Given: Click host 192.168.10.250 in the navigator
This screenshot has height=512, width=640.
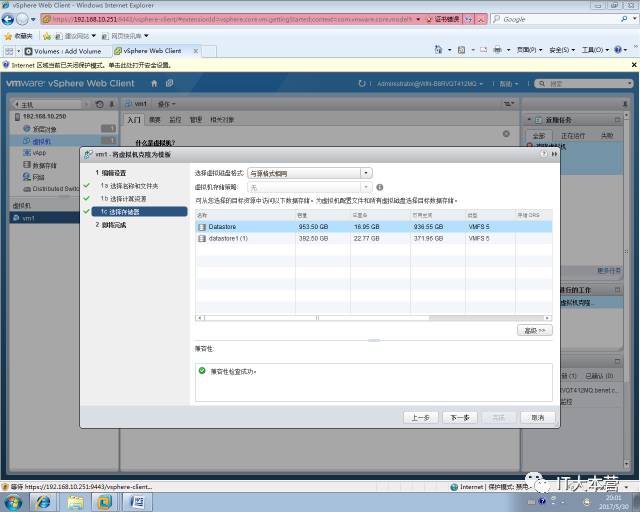Looking at the screenshot, I should pyautogui.click(x=44, y=116).
